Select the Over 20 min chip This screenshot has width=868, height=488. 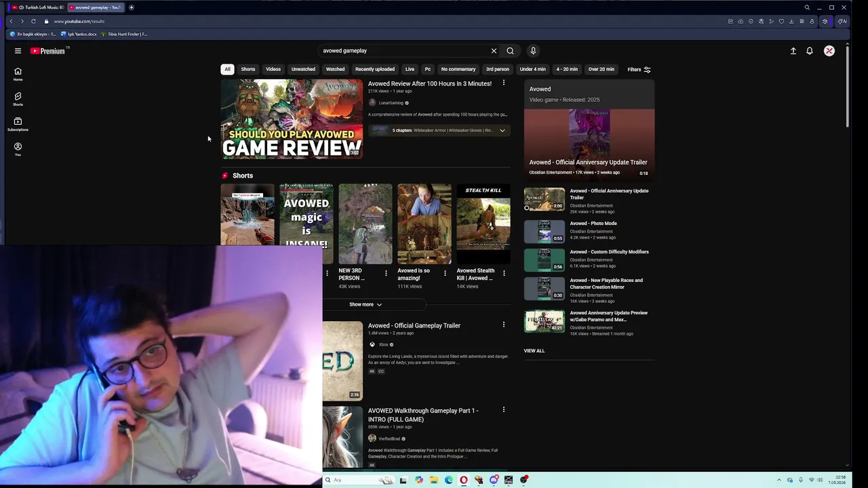(x=601, y=69)
